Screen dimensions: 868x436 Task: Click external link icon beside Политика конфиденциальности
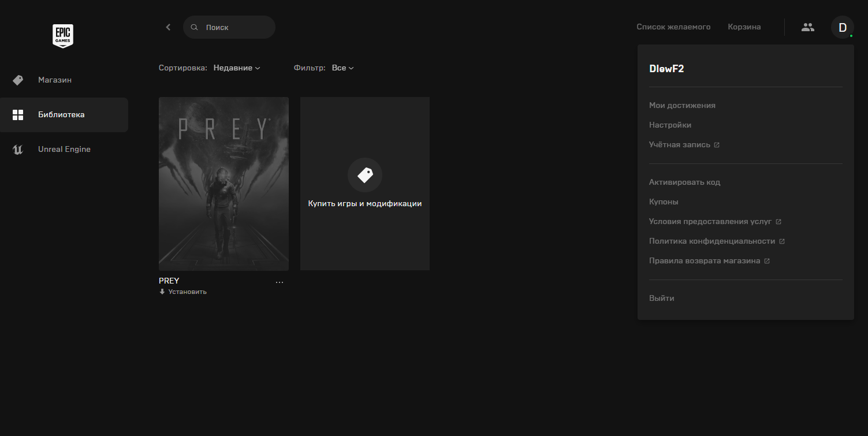click(x=782, y=241)
